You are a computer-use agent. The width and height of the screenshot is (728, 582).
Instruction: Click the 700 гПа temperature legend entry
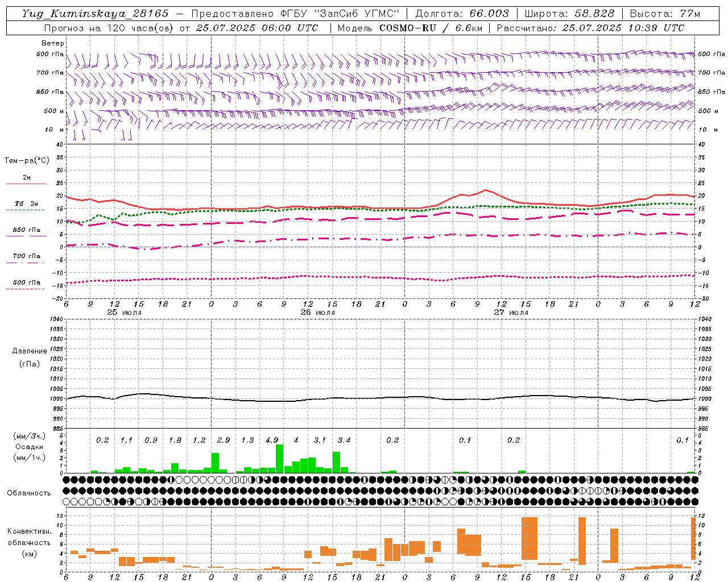[27, 256]
